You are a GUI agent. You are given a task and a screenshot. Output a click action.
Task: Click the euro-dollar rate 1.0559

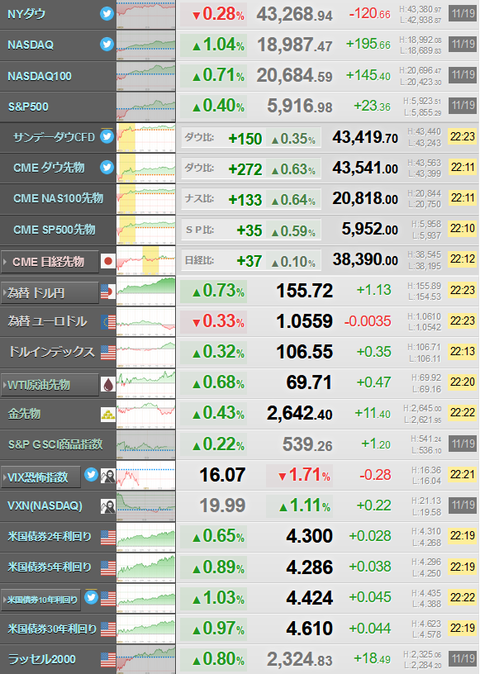click(x=304, y=322)
